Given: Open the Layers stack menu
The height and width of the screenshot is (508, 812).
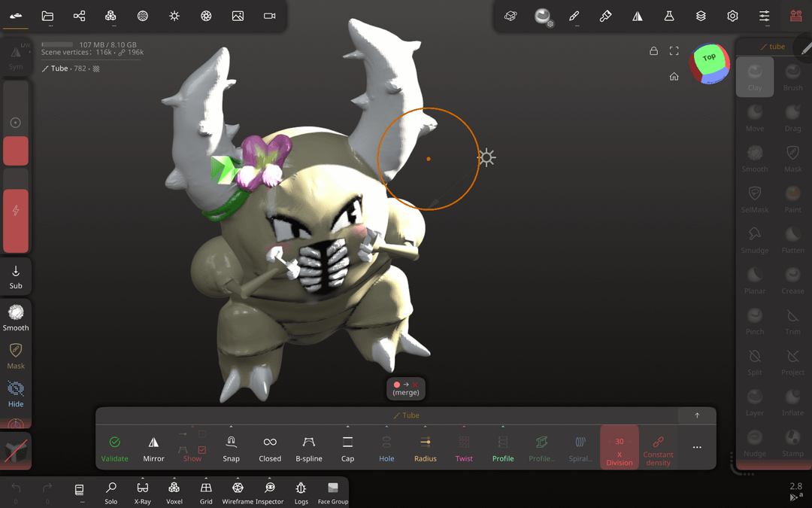Looking at the screenshot, I should pyautogui.click(x=701, y=16).
